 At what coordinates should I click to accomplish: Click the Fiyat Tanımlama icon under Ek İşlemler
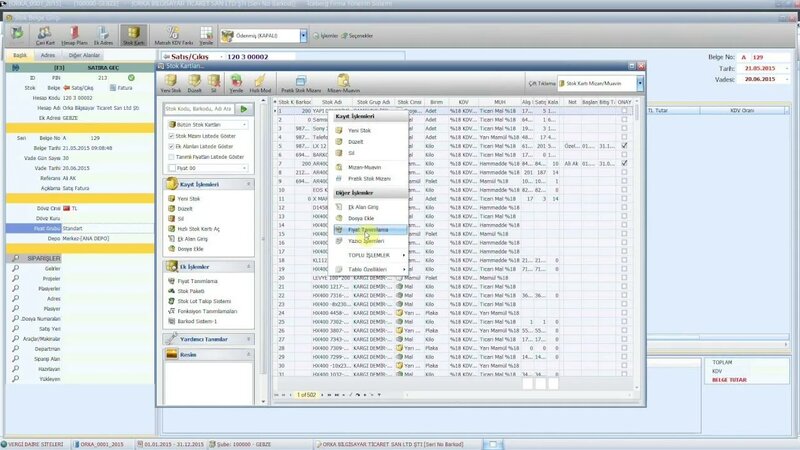171,281
